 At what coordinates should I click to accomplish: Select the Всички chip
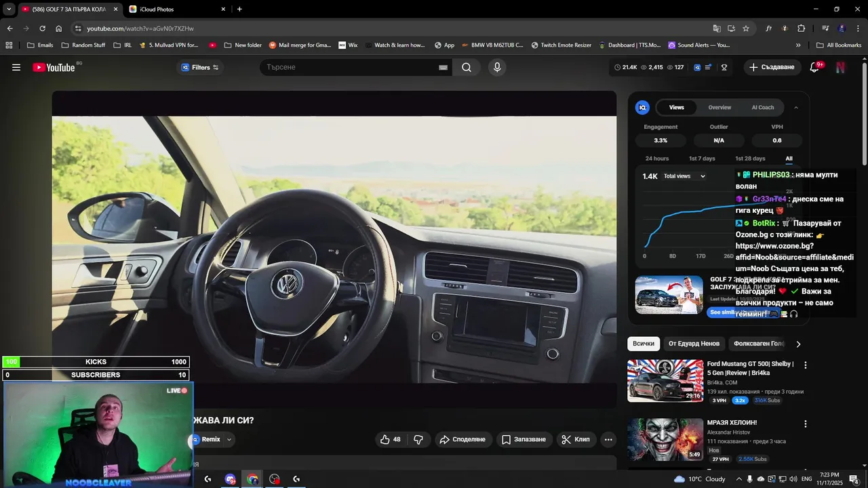(x=644, y=344)
